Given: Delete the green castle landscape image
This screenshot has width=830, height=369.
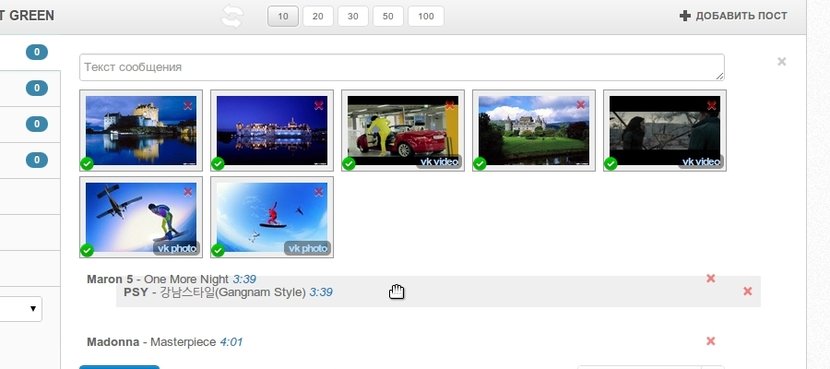Looking at the screenshot, I should pyautogui.click(x=581, y=105).
